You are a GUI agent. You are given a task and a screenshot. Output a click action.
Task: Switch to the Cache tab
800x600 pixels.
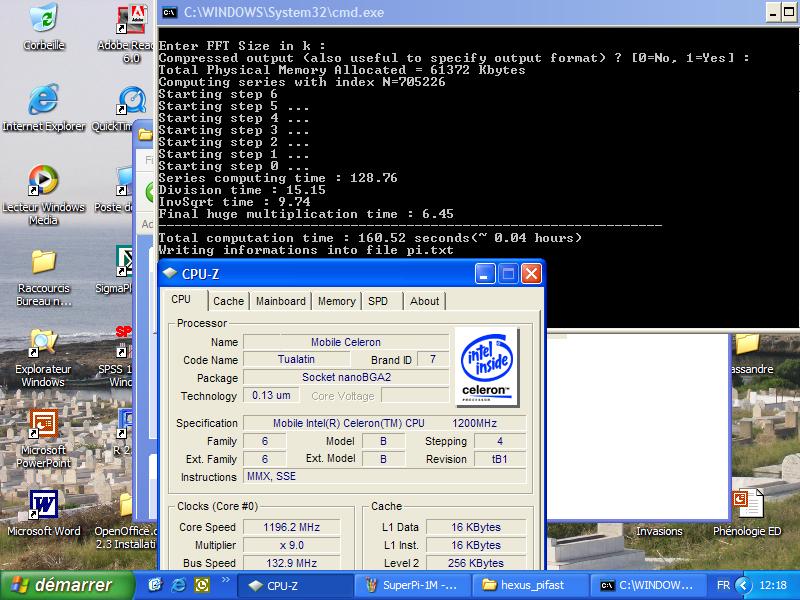(229, 301)
